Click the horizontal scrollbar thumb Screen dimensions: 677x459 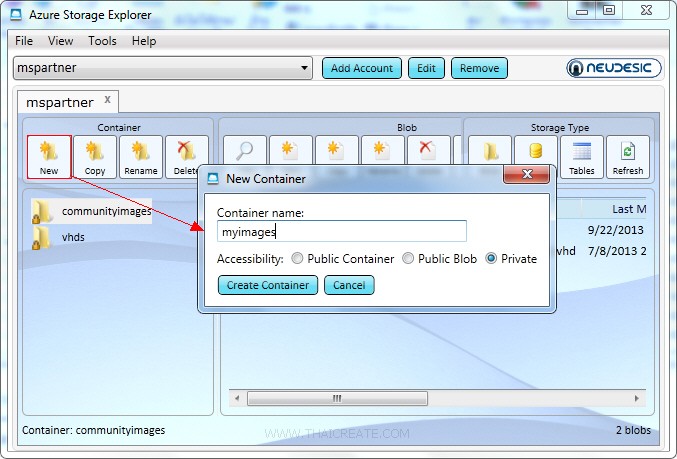[337, 398]
